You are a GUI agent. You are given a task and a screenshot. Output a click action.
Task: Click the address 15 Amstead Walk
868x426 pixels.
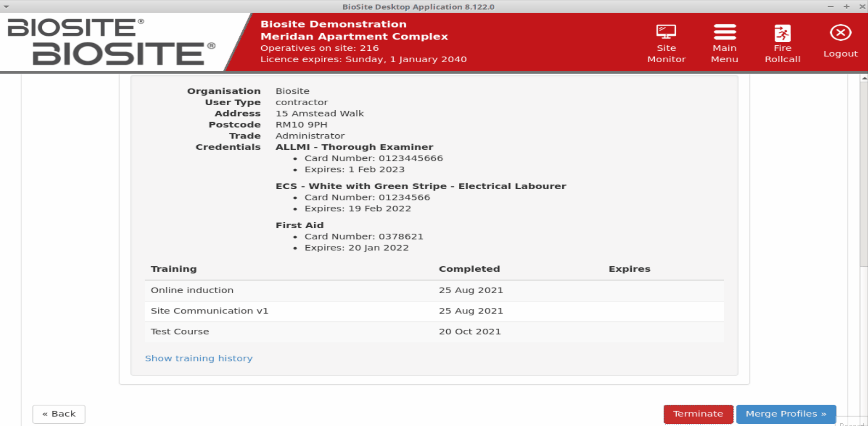[x=320, y=113]
